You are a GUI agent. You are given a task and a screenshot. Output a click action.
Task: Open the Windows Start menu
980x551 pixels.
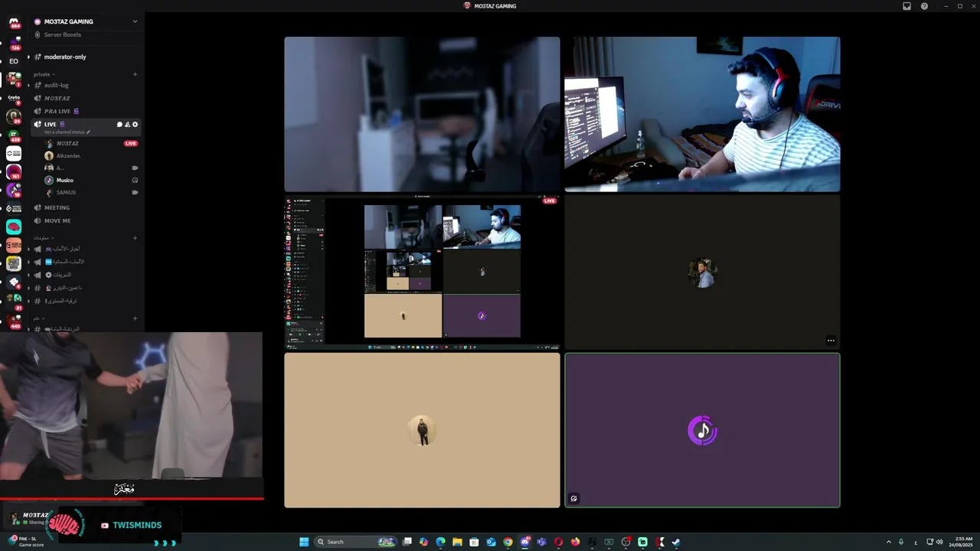(x=304, y=542)
